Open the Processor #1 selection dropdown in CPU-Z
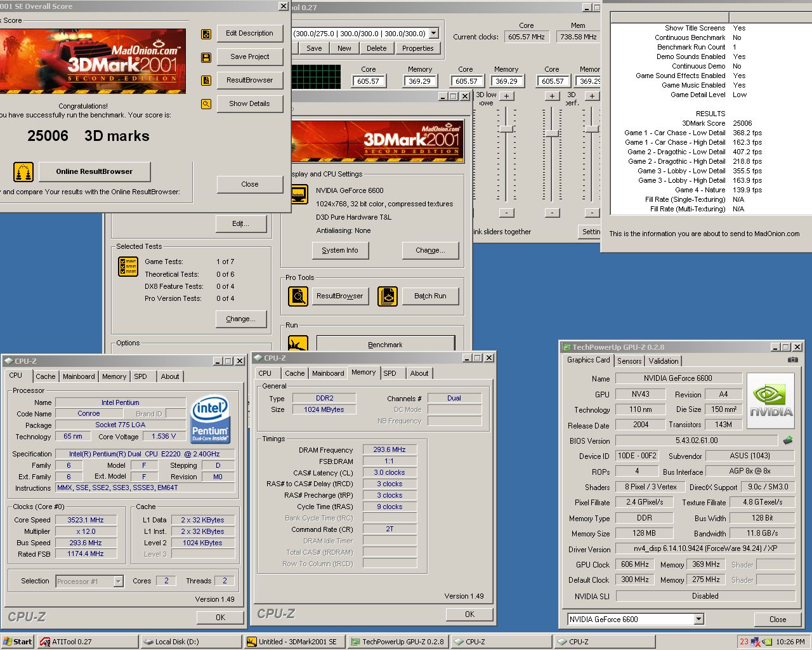Screen dimensions: 812x650 pyautogui.click(x=118, y=581)
